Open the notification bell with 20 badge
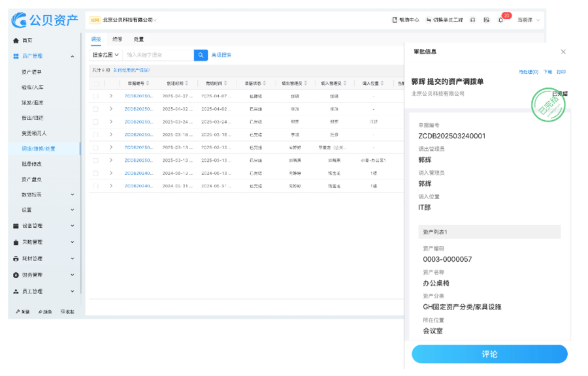588x376 pixels. 500,20
